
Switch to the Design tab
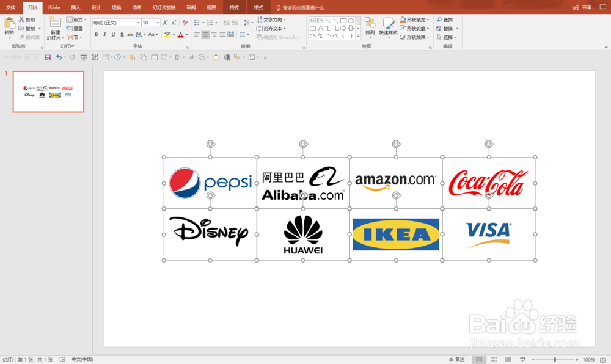coord(96,7)
